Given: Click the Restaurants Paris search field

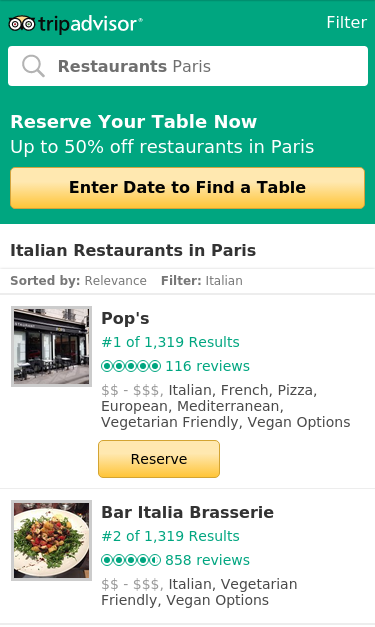Looking at the screenshot, I should click(x=188, y=66).
